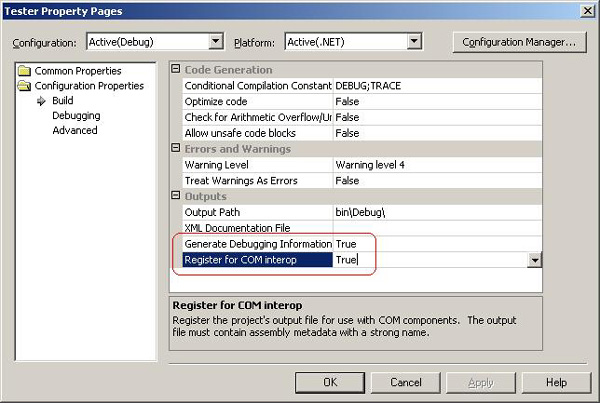Click the True value for COM interop
The width and height of the screenshot is (600, 403).
430,260
